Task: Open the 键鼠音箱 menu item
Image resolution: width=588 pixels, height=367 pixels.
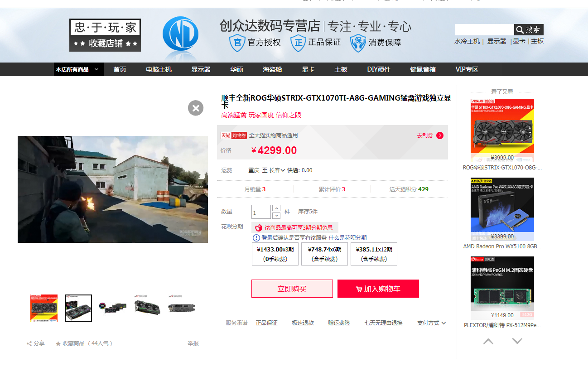Action: (x=423, y=69)
